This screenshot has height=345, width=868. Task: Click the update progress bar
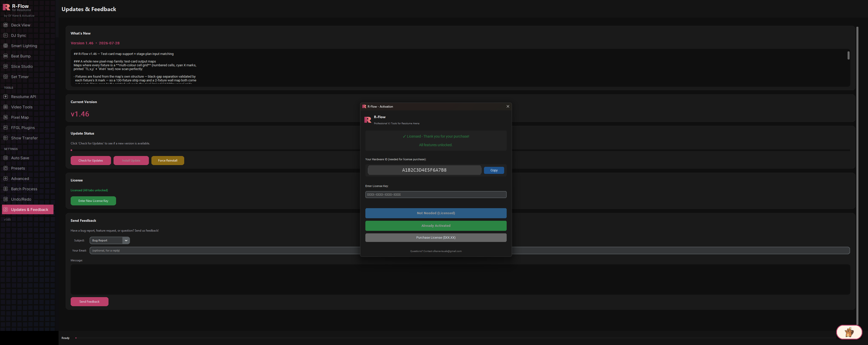(x=460, y=150)
